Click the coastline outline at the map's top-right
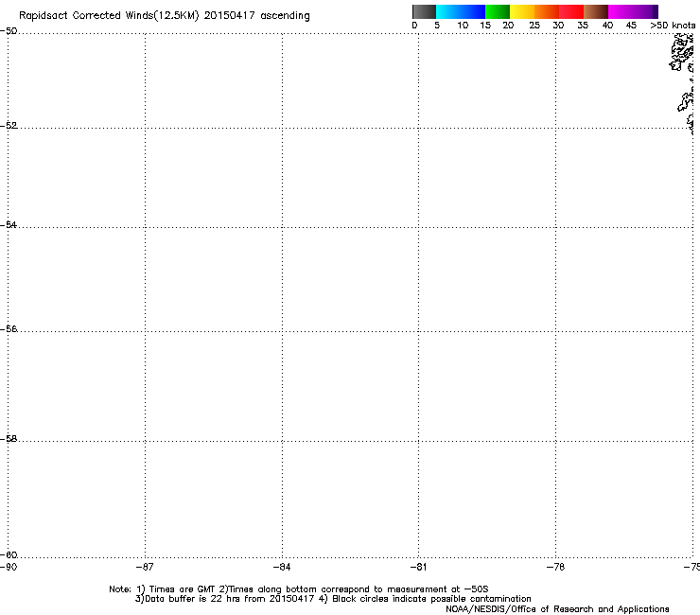The width and height of the screenshot is (700, 615). [682, 83]
